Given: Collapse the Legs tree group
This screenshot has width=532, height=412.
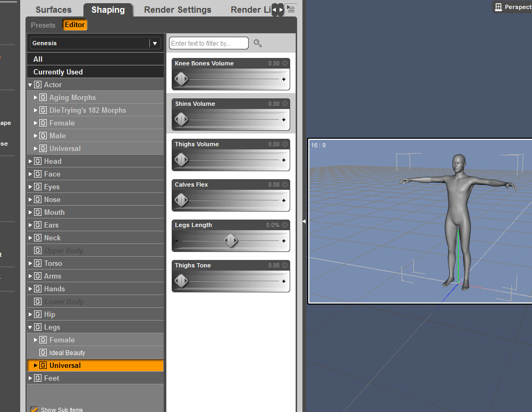Looking at the screenshot, I should click(x=30, y=327).
